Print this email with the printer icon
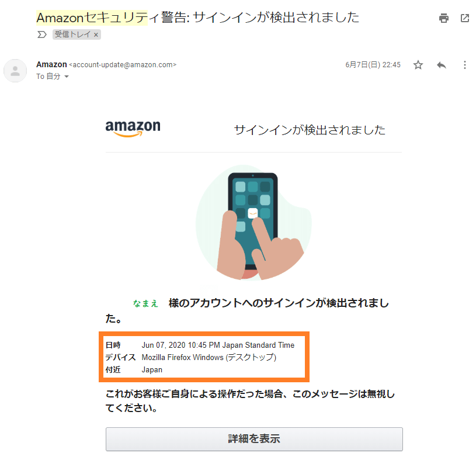This screenshot has width=476, height=460. tap(443, 18)
